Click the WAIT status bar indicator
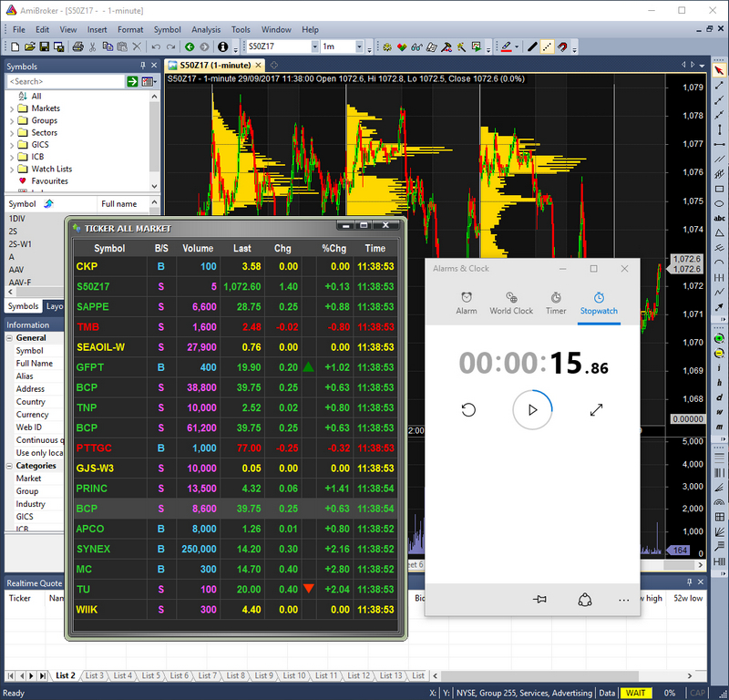 (x=635, y=693)
